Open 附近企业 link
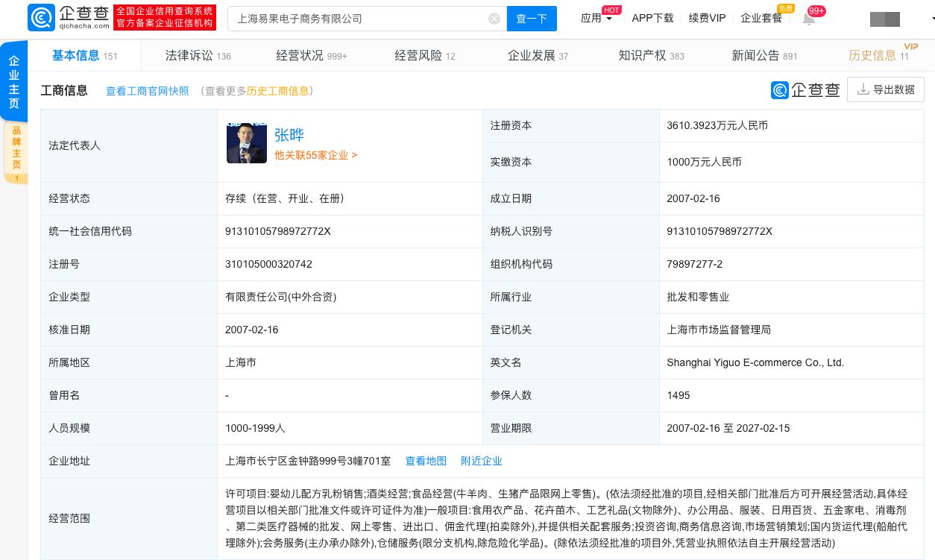Viewport: 935px width, 560px height. tap(482, 461)
